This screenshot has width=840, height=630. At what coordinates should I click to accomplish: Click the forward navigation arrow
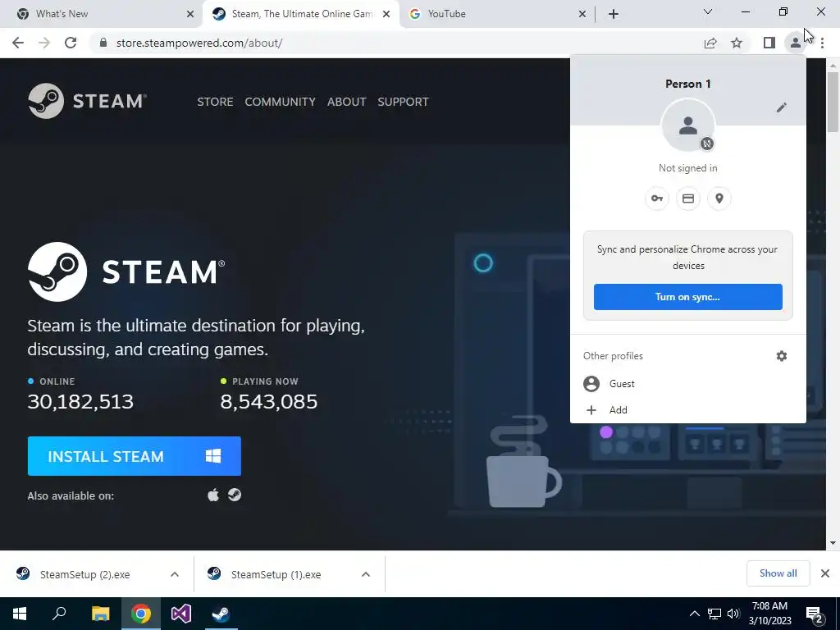pyautogui.click(x=44, y=43)
